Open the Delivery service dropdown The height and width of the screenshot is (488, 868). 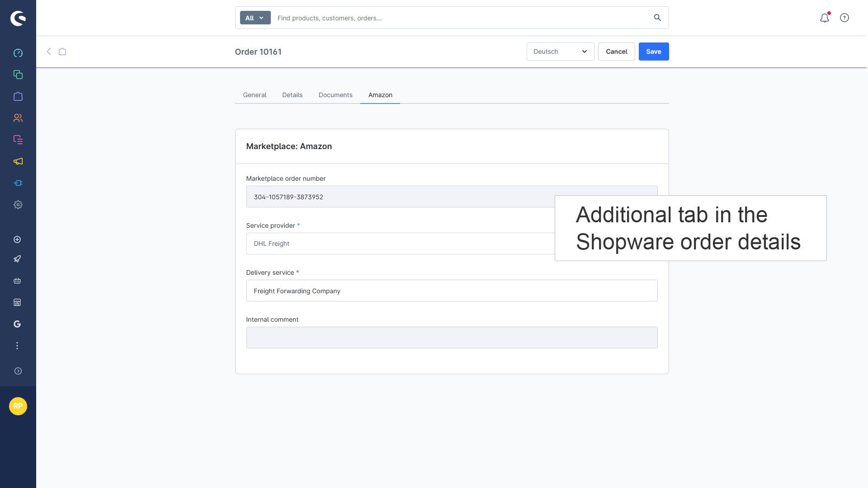[452, 291]
